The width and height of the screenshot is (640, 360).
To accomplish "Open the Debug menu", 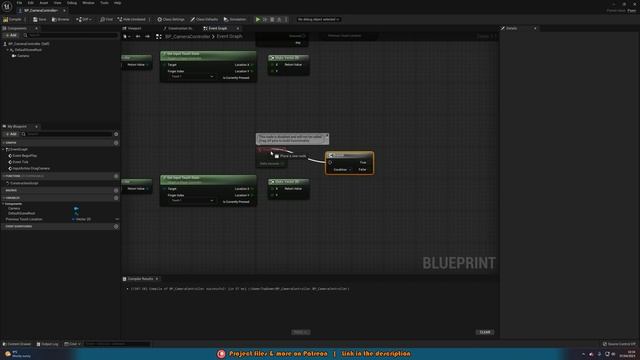I will [72, 3].
